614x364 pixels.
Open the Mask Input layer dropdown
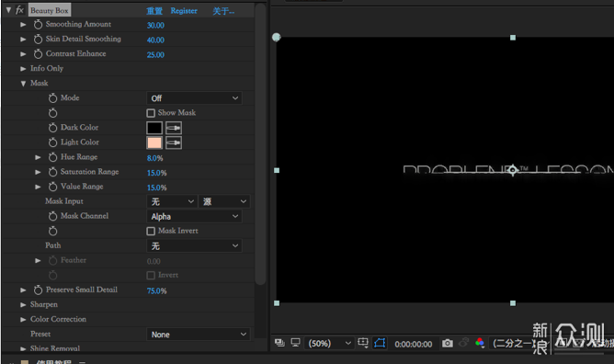(172, 201)
